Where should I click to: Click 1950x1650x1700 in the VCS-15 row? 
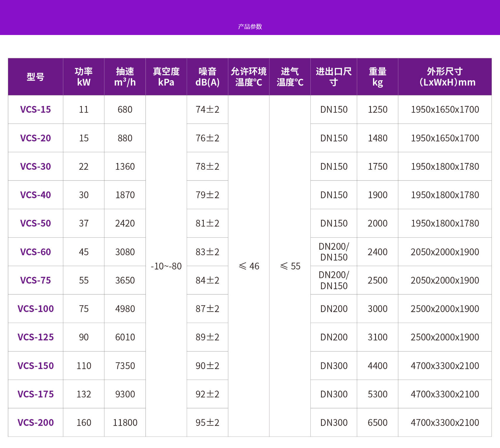[445, 109]
